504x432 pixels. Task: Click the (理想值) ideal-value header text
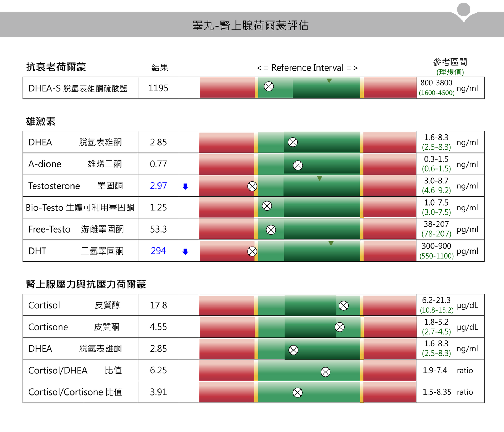tap(450, 72)
